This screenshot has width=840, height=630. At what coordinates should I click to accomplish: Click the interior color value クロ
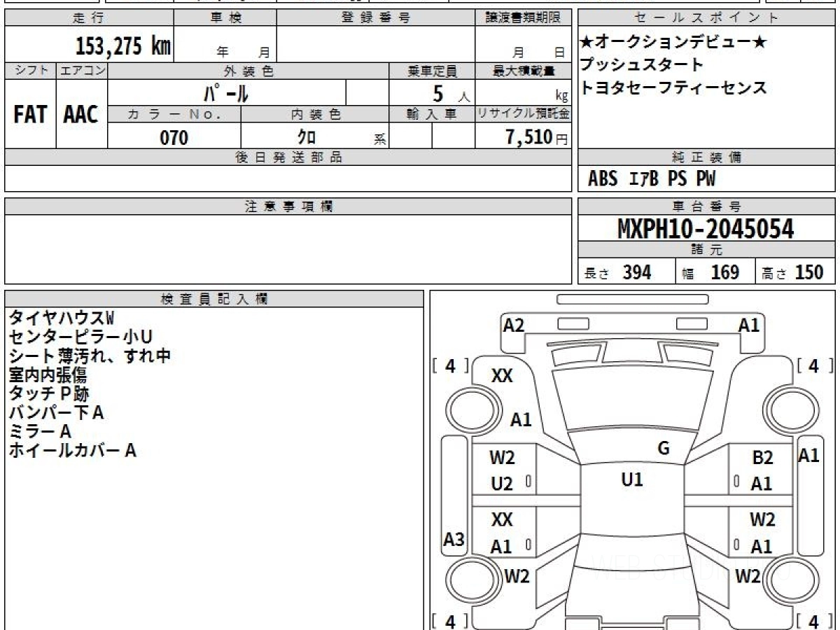coord(306,137)
